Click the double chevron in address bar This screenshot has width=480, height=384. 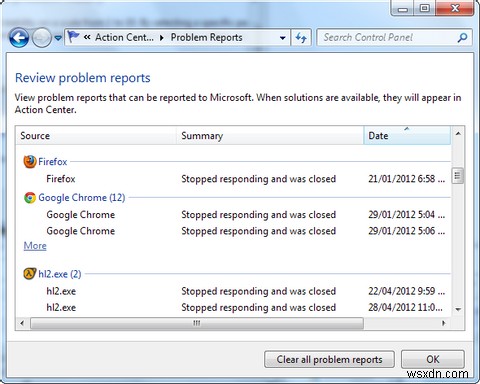point(87,37)
